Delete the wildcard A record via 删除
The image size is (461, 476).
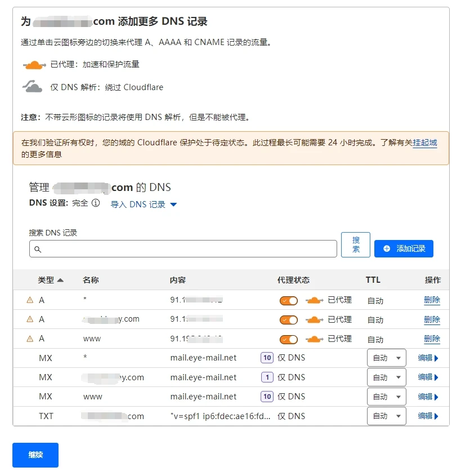click(x=432, y=300)
